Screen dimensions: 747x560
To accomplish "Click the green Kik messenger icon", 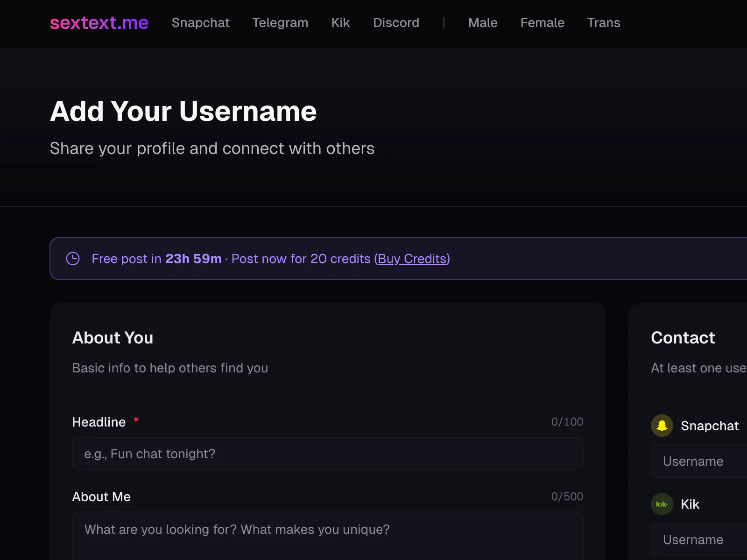I will (662, 504).
